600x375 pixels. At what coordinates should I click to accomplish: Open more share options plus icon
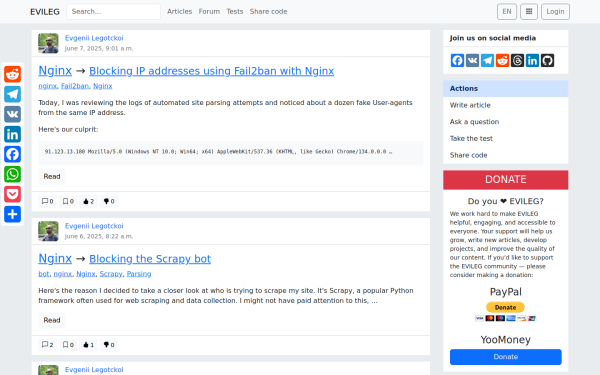click(x=12, y=214)
